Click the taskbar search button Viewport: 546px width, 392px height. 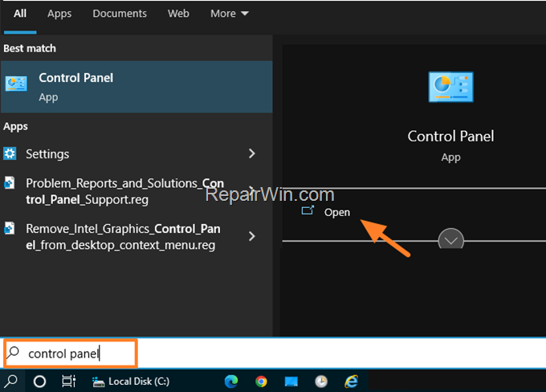coord(11,382)
